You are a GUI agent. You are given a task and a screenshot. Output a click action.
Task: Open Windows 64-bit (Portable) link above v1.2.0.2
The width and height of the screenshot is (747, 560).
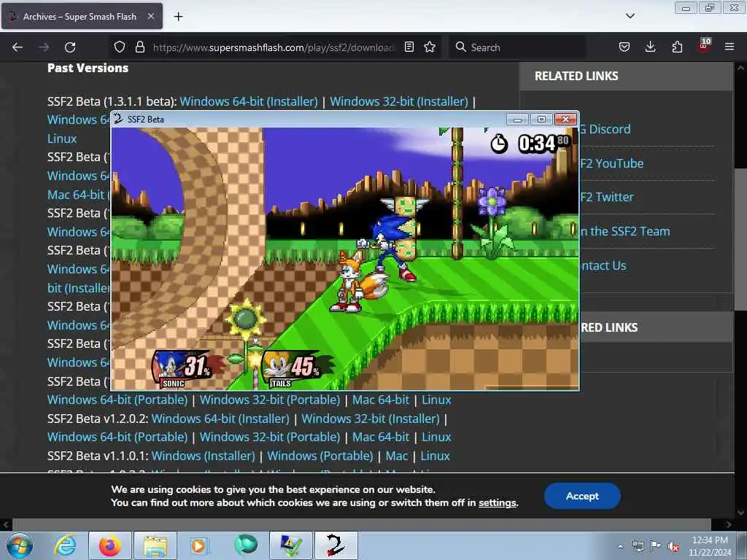pyautogui.click(x=117, y=400)
